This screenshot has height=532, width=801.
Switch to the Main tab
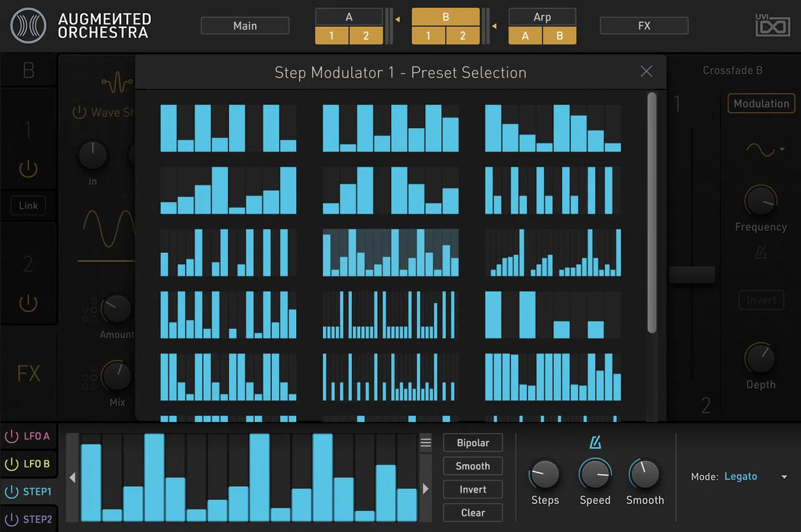point(245,25)
